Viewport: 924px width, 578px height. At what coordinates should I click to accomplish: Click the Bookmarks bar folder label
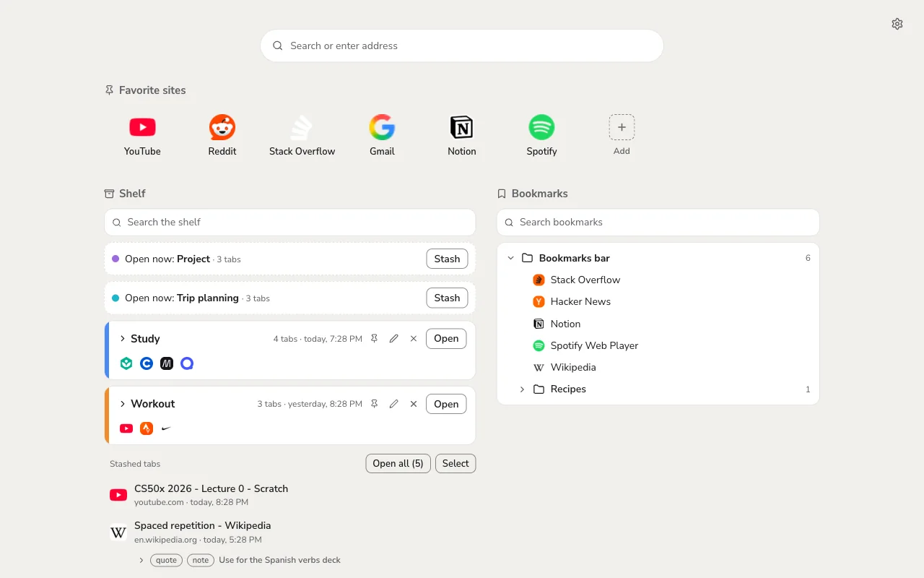(x=575, y=258)
